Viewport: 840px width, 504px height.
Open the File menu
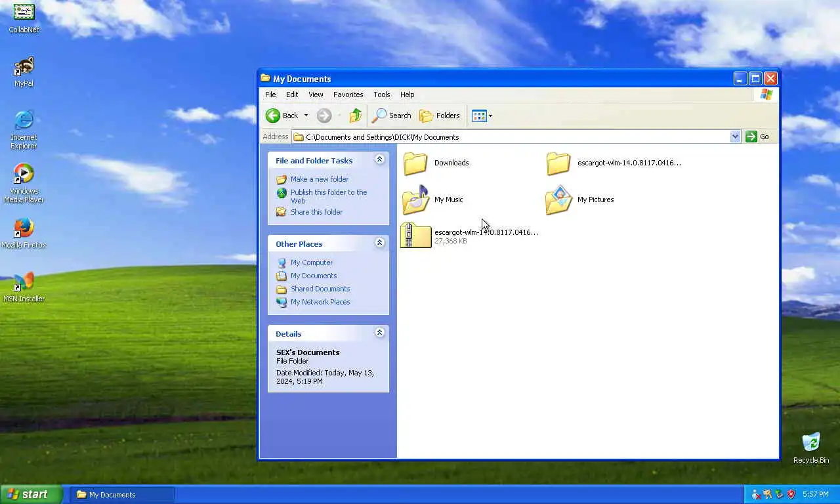click(x=270, y=94)
